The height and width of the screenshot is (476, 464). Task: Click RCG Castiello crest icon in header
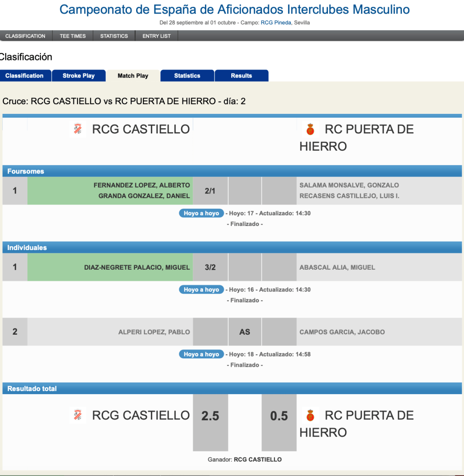78,129
